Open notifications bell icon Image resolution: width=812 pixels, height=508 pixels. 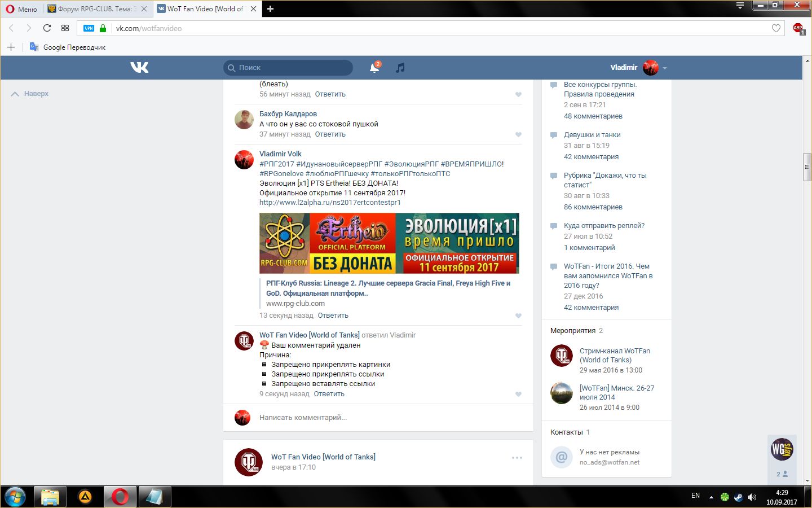(x=374, y=68)
